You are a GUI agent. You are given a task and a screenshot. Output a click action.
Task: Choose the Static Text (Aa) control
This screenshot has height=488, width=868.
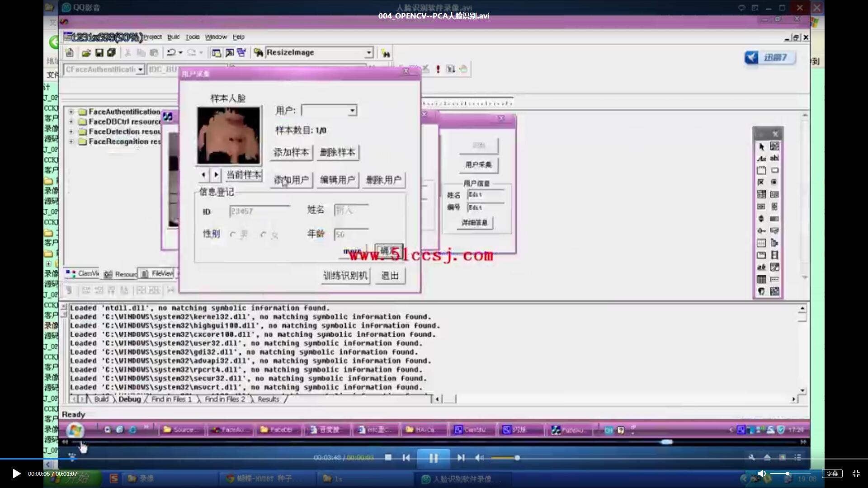[761, 159]
